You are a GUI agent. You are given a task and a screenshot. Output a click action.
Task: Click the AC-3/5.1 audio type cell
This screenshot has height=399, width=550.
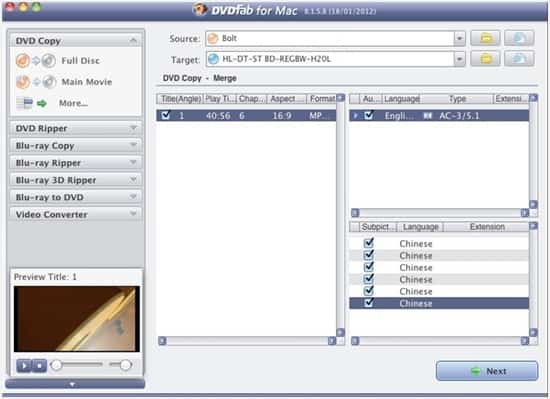tap(459, 115)
